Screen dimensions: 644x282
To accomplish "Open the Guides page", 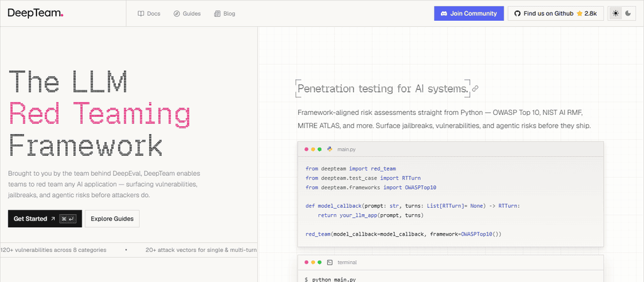I will (x=187, y=14).
